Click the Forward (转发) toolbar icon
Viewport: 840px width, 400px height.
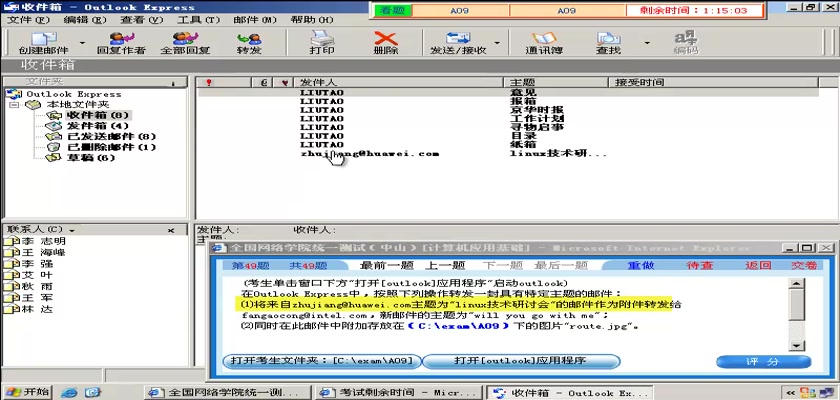click(249, 43)
